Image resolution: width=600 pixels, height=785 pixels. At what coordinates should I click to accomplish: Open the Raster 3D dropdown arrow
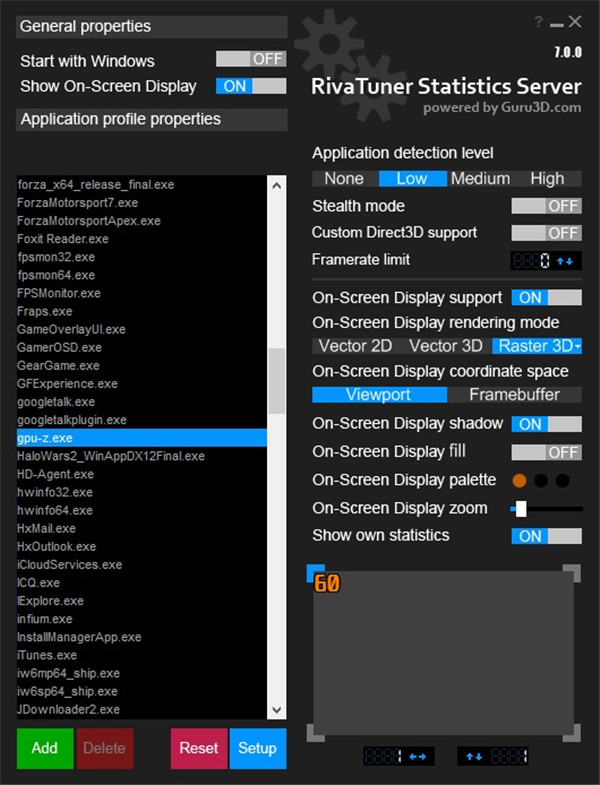coord(578,347)
